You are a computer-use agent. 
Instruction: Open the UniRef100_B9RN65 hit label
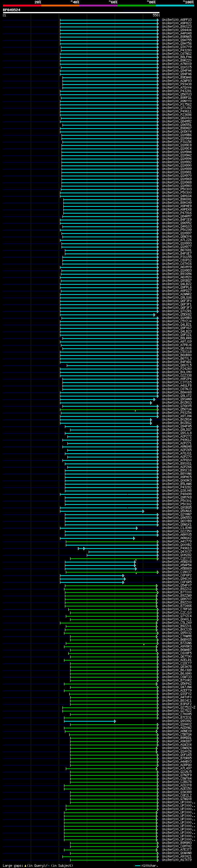176,37
